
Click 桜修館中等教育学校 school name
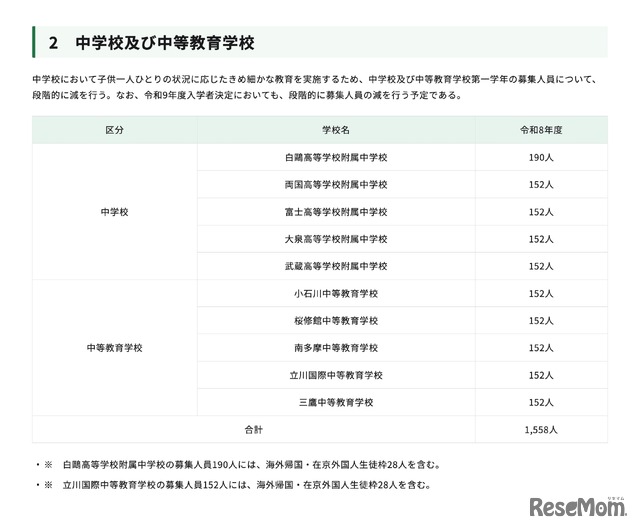(336, 321)
